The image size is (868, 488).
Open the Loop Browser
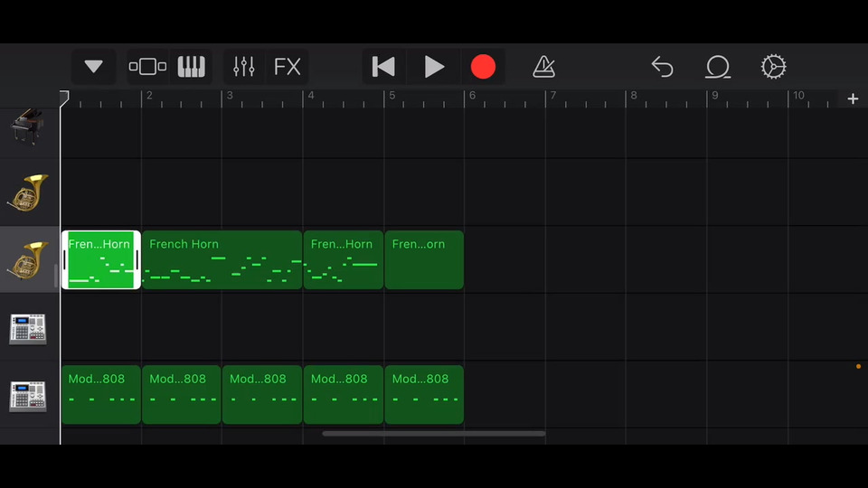point(718,67)
